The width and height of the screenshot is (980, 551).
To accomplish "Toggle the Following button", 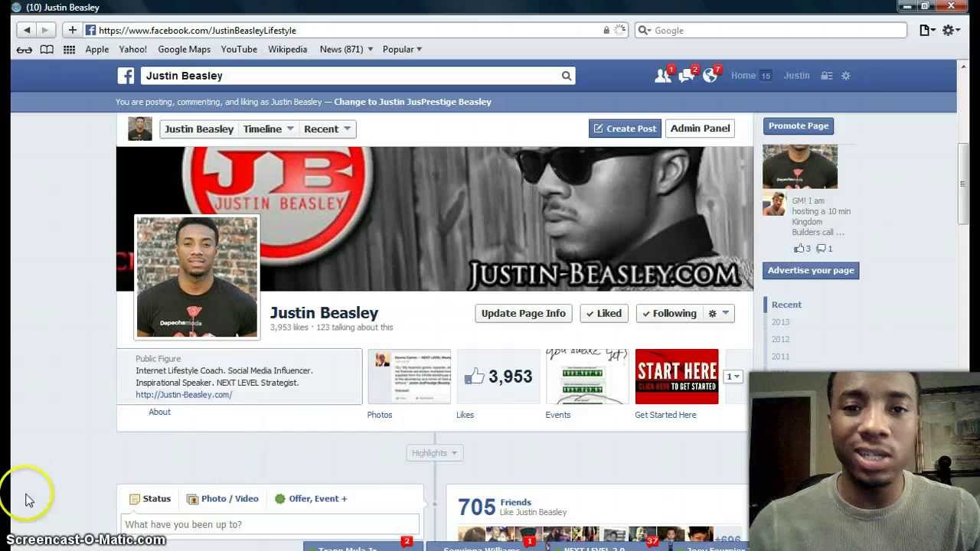I will point(670,313).
